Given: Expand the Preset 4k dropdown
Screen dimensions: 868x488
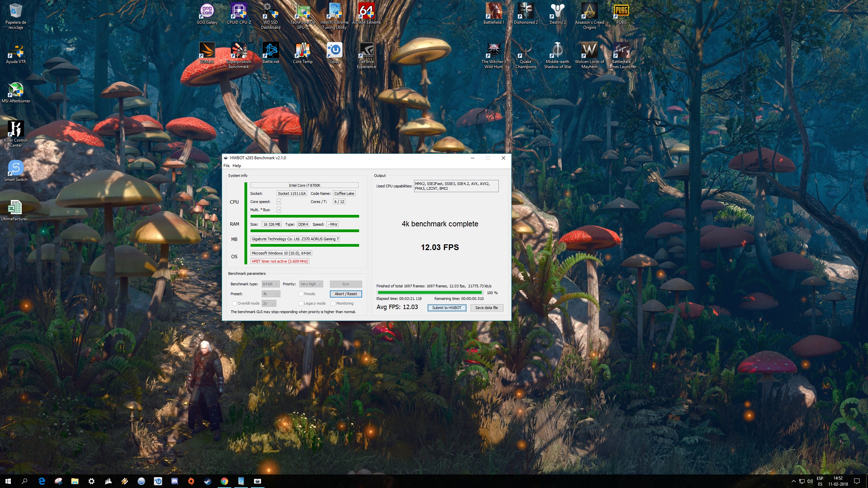Looking at the screenshot, I should pos(271,294).
